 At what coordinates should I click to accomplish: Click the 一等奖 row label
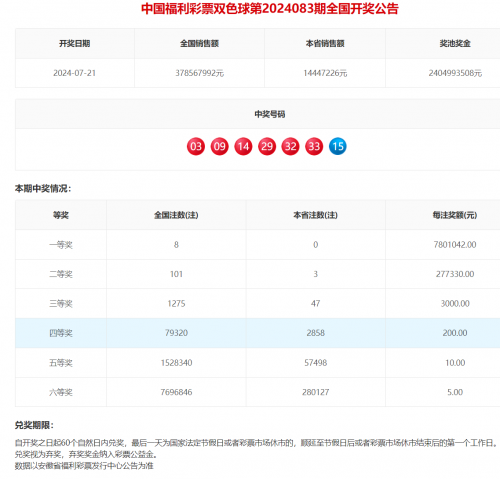(61, 245)
